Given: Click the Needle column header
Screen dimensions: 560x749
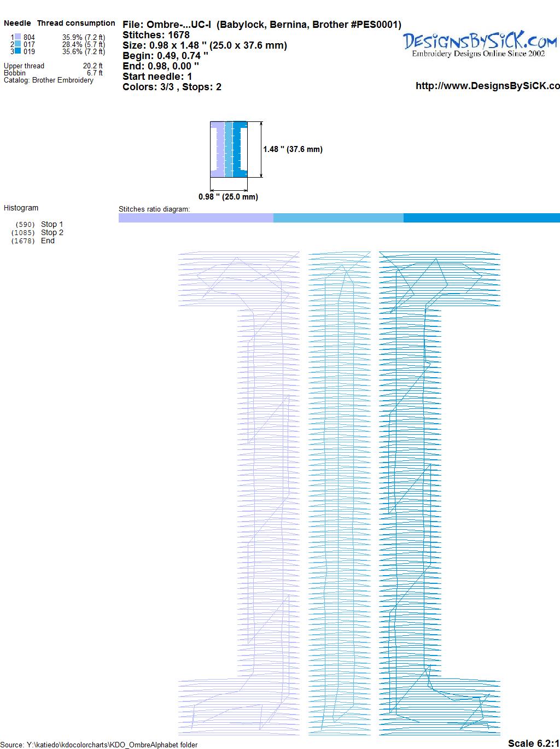Looking at the screenshot, I should (x=17, y=23).
